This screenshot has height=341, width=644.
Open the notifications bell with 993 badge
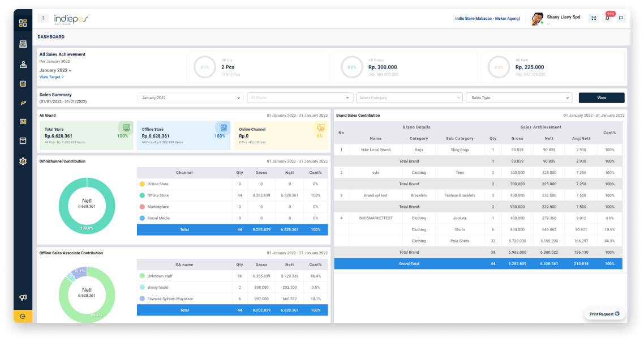607,18
